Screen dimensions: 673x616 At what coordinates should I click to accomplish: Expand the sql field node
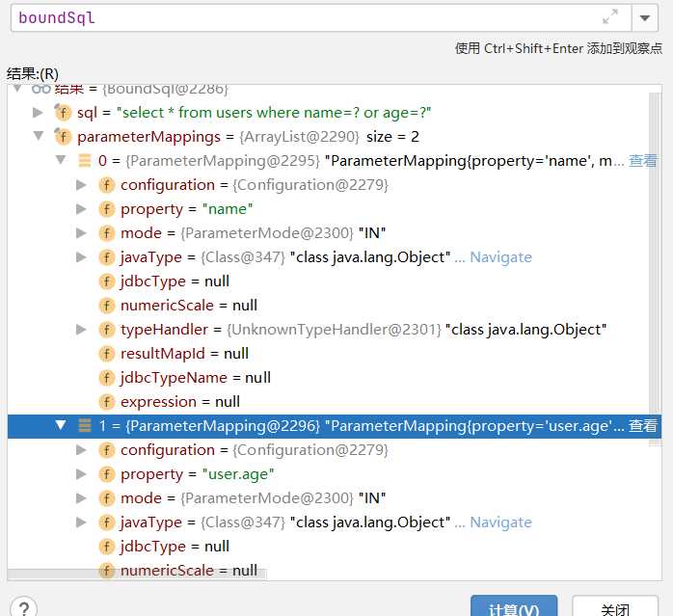(x=38, y=113)
